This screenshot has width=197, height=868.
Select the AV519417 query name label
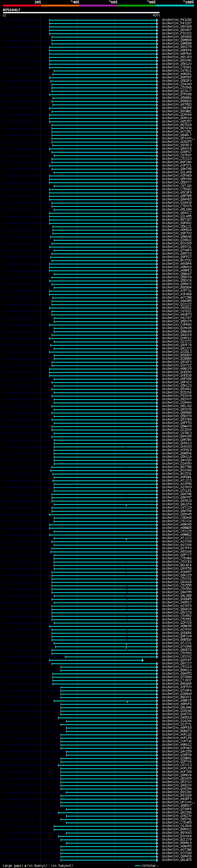point(11,10)
